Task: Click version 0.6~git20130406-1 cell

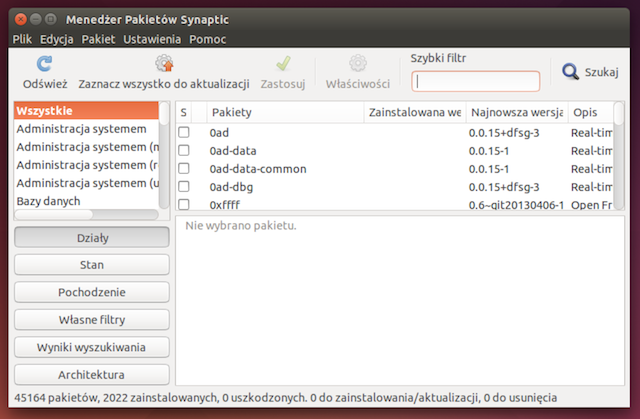Action: (x=516, y=204)
